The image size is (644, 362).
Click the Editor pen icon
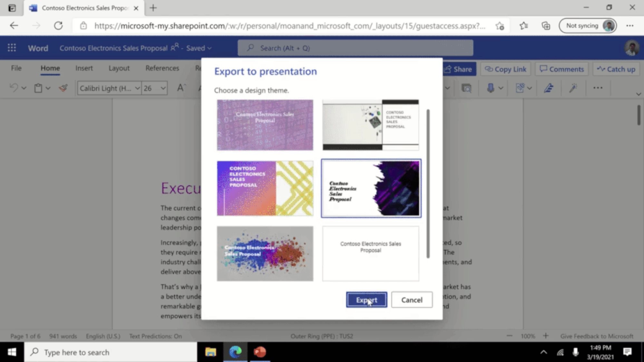click(x=549, y=88)
